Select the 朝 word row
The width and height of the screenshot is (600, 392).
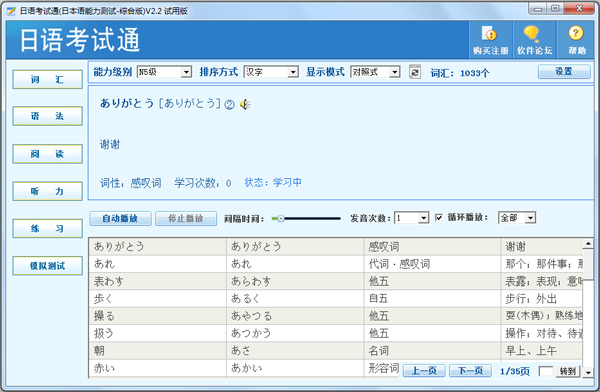point(336,351)
